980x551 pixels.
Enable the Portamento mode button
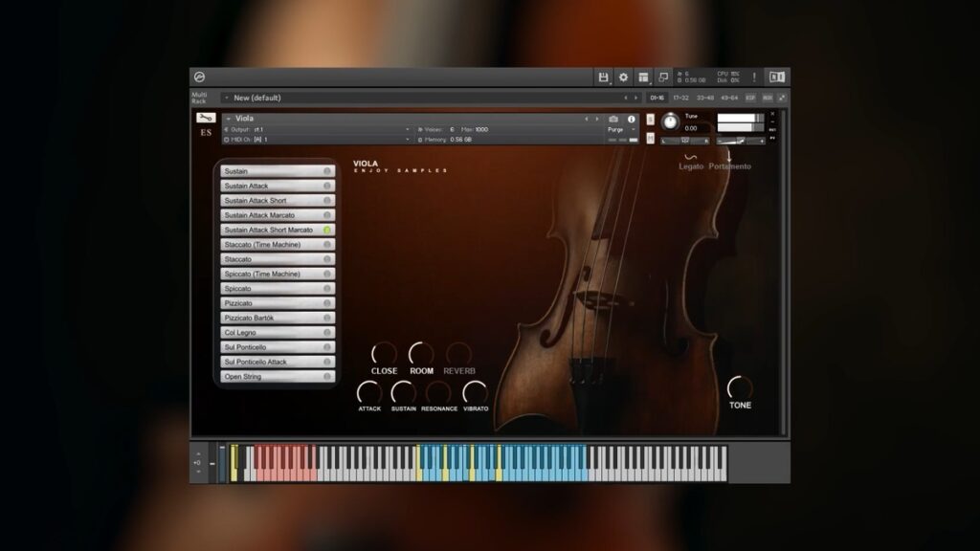click(x=729, y=162)
